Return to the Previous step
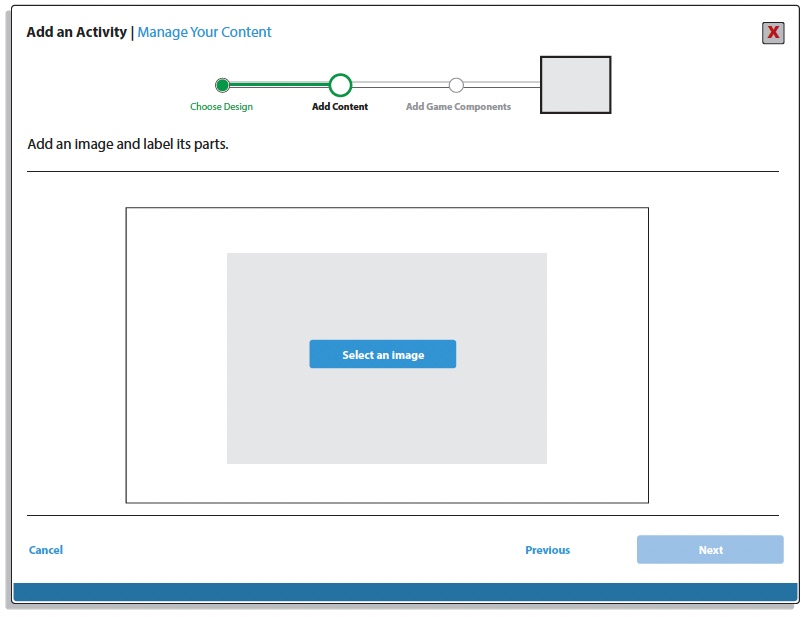The image size is (806, 617). coord(547,550)
